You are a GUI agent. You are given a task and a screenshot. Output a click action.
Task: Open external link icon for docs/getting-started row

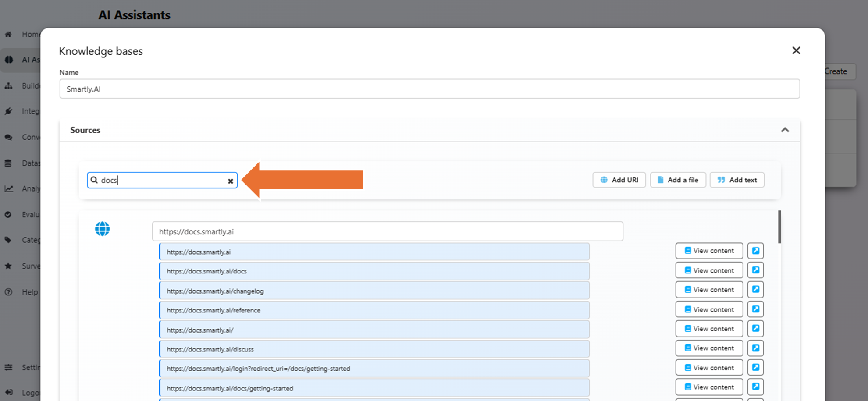pos(755,387)
